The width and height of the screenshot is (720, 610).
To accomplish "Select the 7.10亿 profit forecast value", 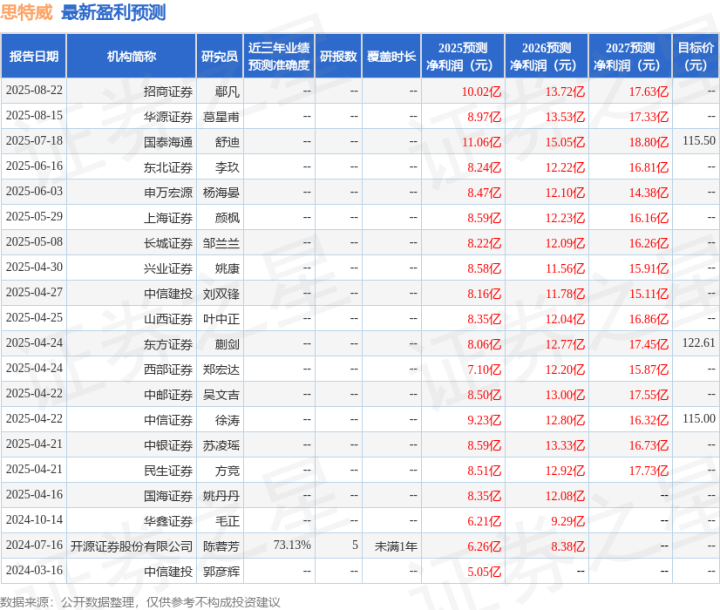I will (484, 370).
